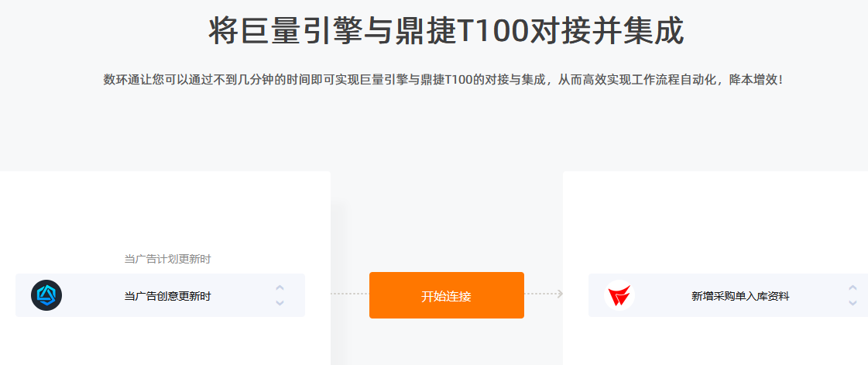Screen dimensions: 868x365
Task: Start connecting with the orange 开始连接 button
Action: point(446,295)
